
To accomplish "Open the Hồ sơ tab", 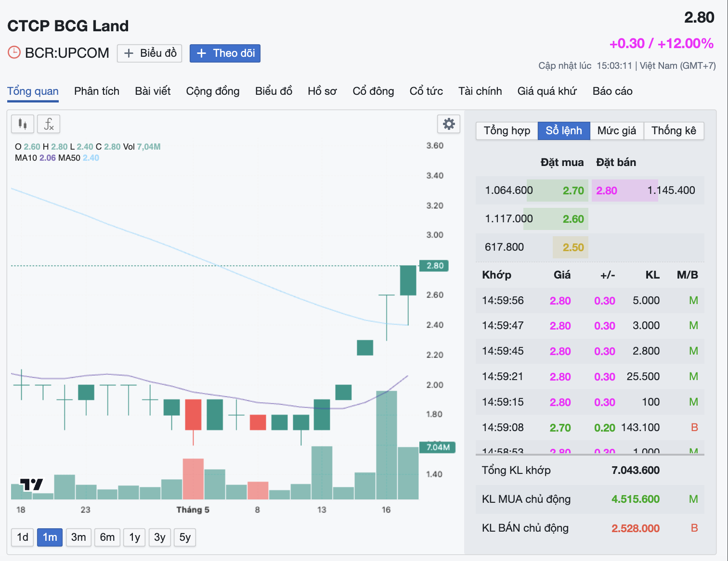I will pyautogui.click(x=322, y=91).
